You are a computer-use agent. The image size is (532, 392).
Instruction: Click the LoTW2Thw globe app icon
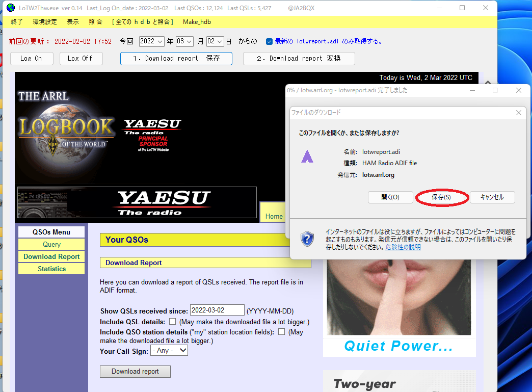tap(11, 8)
